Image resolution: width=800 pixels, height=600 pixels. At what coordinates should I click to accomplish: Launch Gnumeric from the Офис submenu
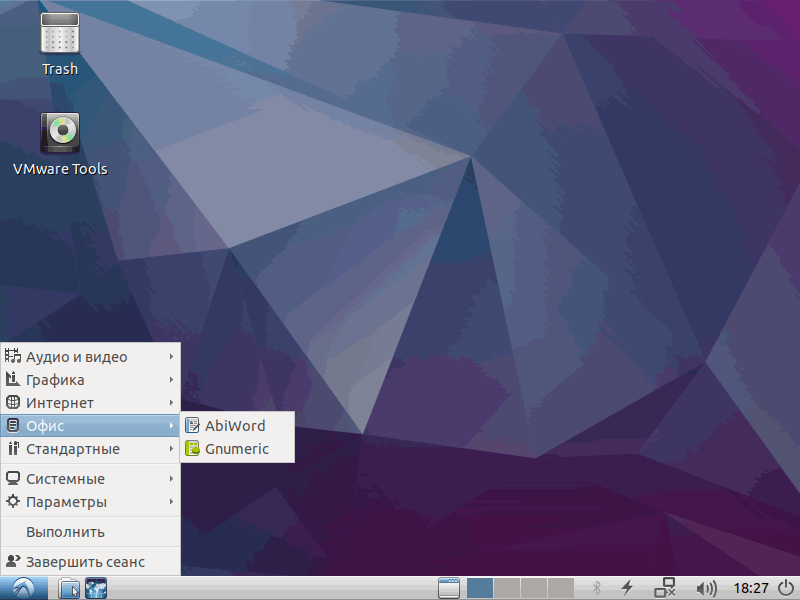click(237, 449)
